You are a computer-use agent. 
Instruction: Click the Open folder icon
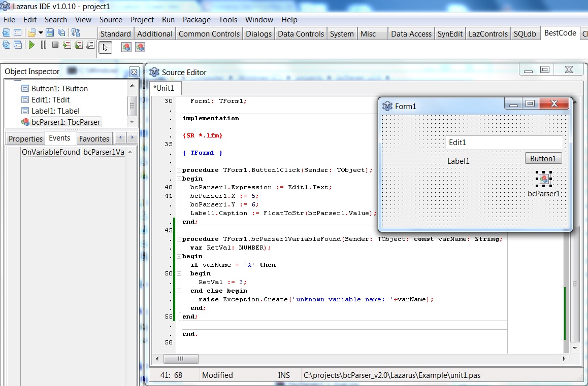(x=31, y=33)
